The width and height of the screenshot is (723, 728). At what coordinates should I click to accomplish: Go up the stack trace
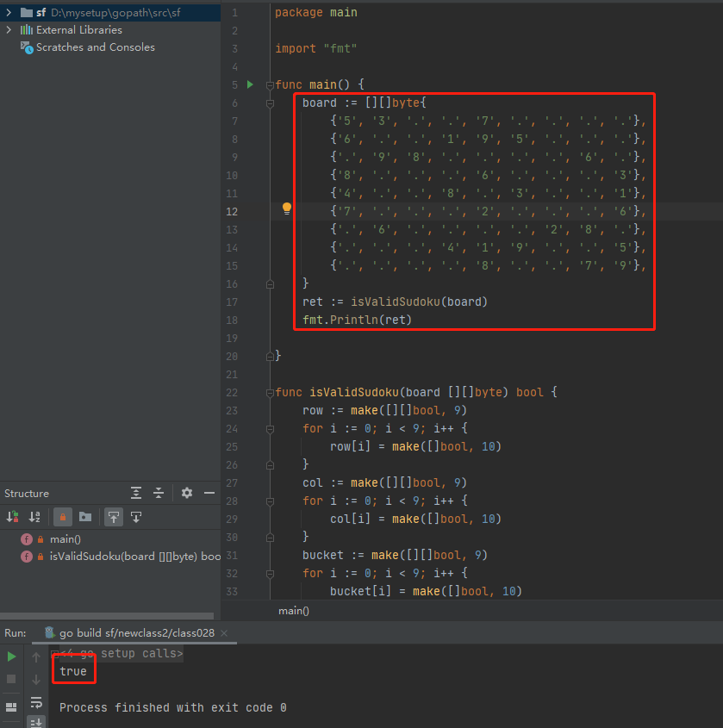(x=36, y=656)
